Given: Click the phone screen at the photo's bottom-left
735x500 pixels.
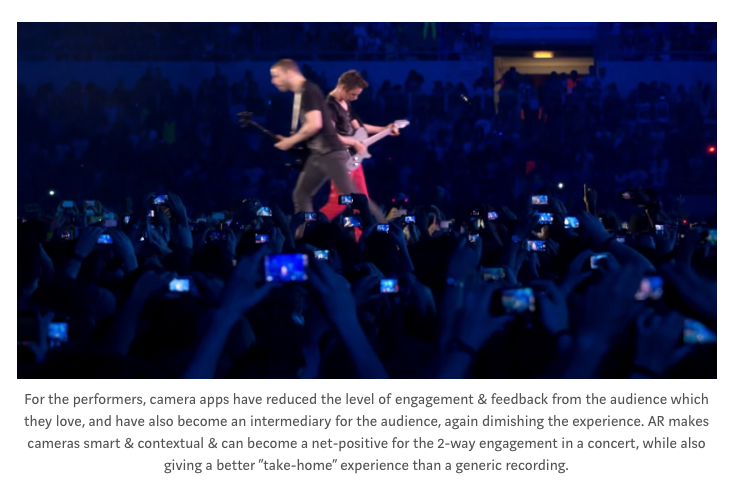Looking at the screenshot, I should pyautogui.click(x=58, y=332).
